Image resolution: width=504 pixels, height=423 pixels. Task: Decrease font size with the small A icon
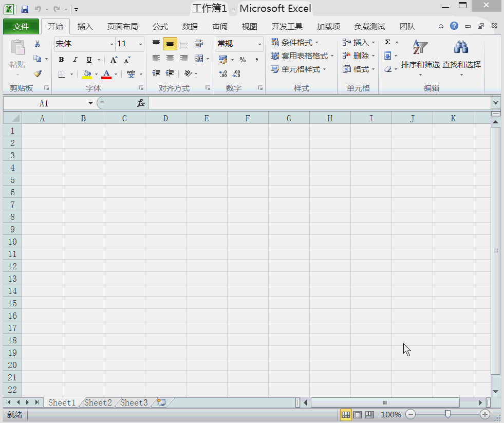[x=127, y=60]
